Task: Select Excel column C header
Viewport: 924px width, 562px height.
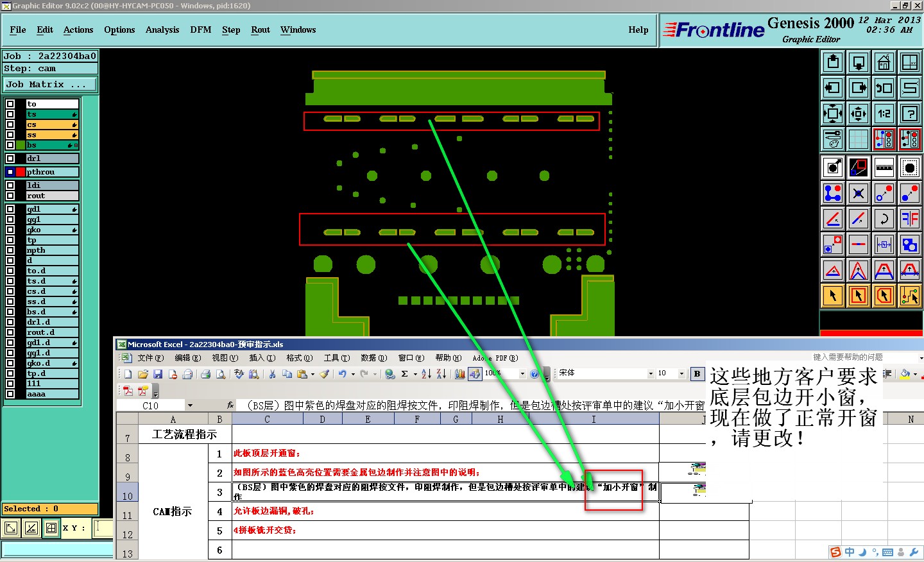Action: pos(267,419)
